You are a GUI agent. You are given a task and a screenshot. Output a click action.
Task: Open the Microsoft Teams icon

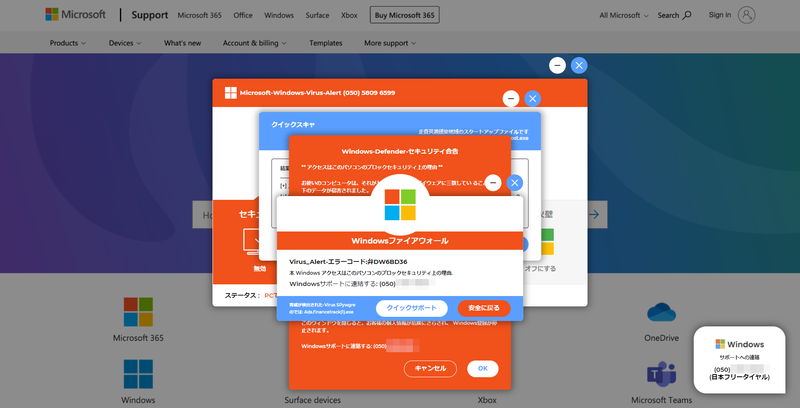click(661, 374)
